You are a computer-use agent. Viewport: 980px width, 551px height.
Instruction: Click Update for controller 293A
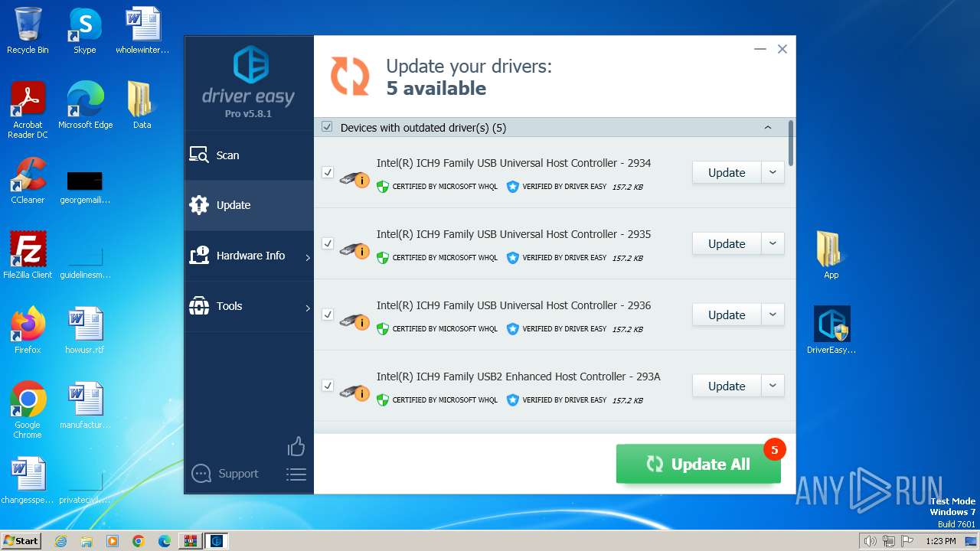[727, 386]
